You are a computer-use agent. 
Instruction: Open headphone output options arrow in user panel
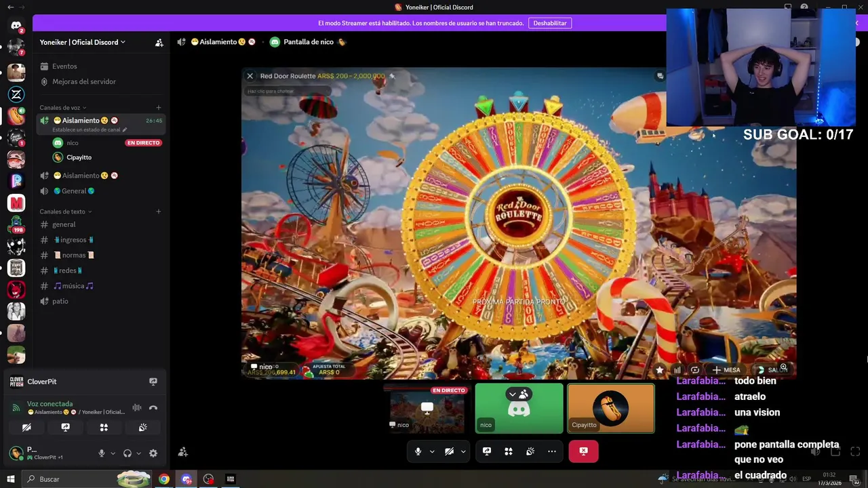(138, 453)
